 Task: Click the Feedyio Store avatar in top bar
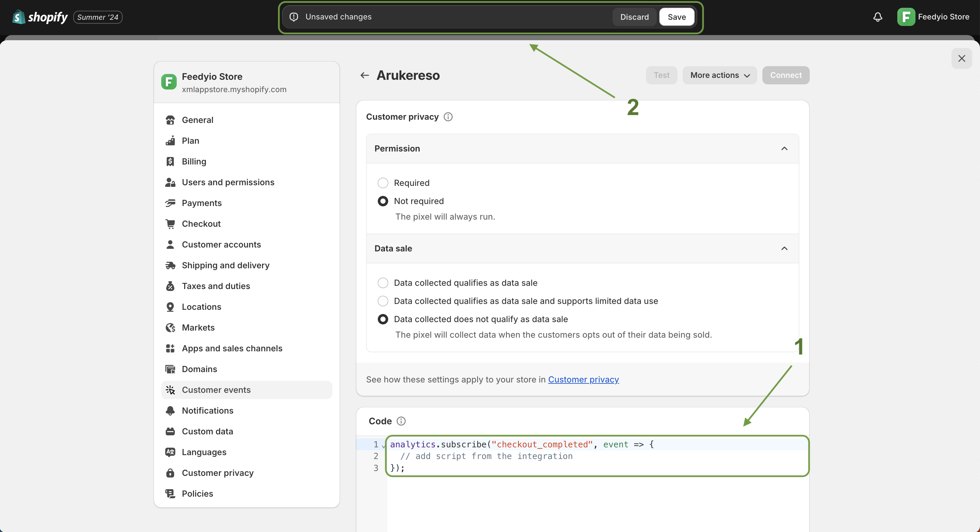906,17
